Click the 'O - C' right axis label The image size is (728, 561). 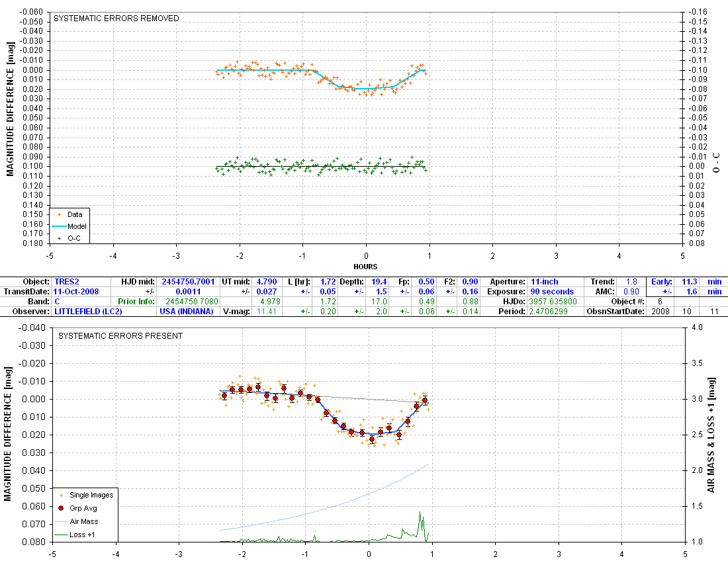(x=716, y=163)
